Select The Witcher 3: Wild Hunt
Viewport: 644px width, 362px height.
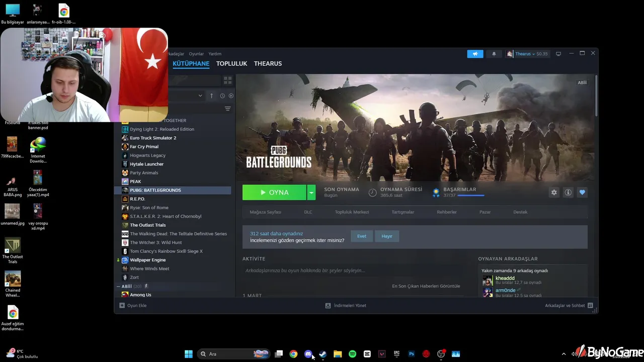point(155,242)
